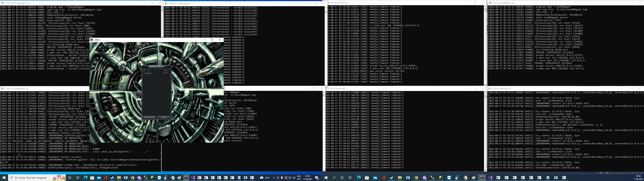Select Channel 1 in server list
The width and height of the screenshot is (644, 181).
148,73
